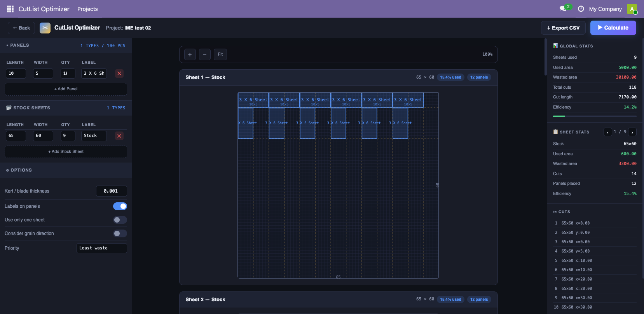Add a new stock sheet row
The image size is (644, 314).
(x=66, y=152)
